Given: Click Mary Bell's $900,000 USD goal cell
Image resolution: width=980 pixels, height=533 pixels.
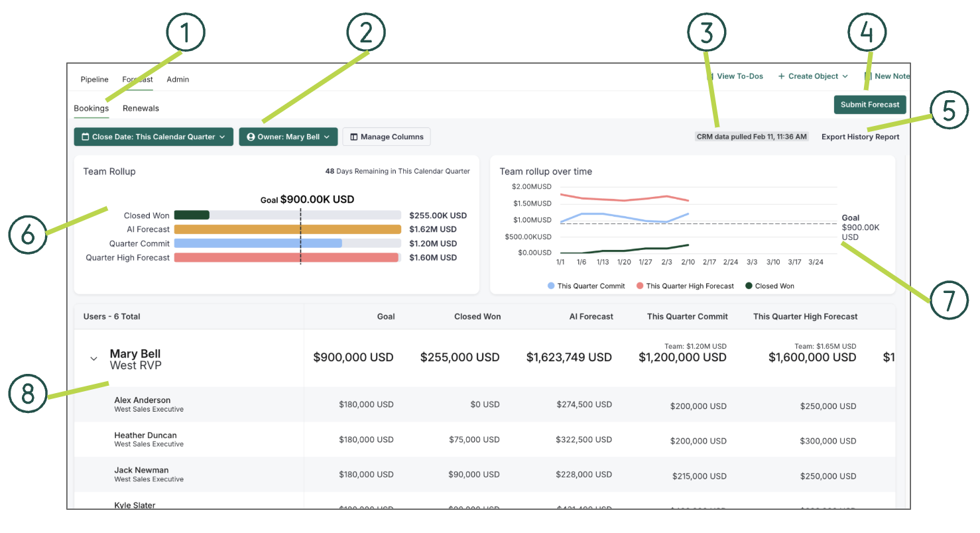Looking at the screenshot, I should (353, 357).
